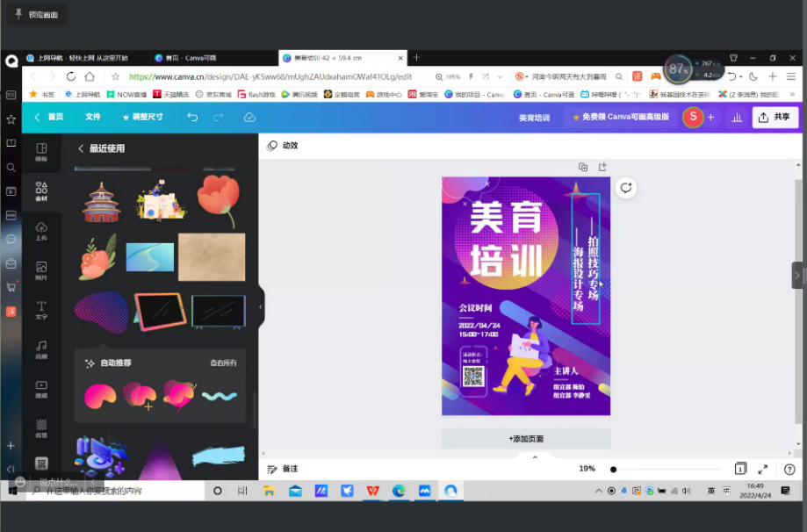Click 添加页面 to add a page
The image size is (807, 532).
pos(526,438)
